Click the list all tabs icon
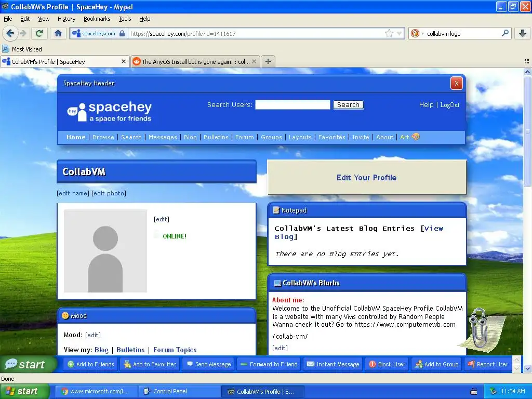This screenshot has width=532, height=399. [x=527, y=61]
